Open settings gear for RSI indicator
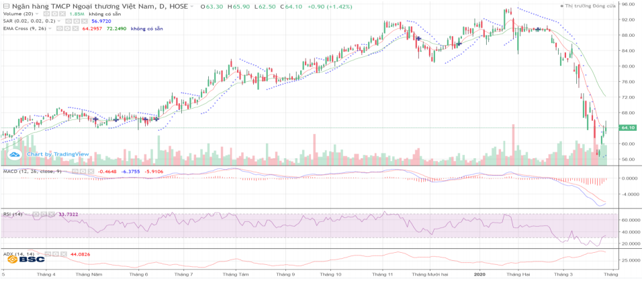Viewport: 644px width, 283px height. pos(44,214)
